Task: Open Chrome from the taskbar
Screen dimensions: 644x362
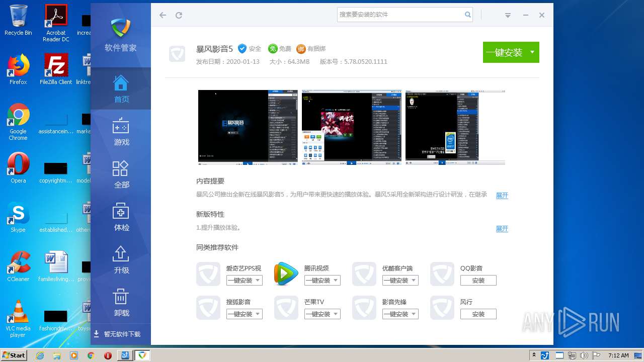Action: pos(91,355)
